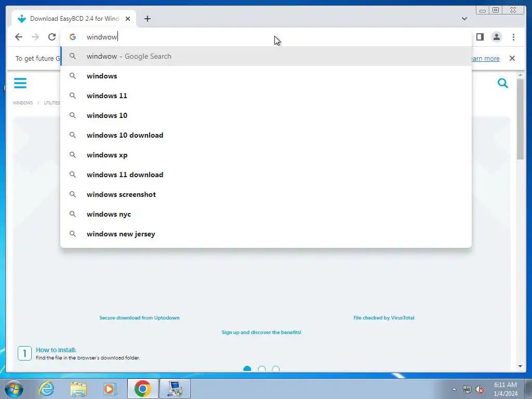Choose the 'windows 11' suggestion
This screenshot has height=399, width=532.
coord(266,96)
